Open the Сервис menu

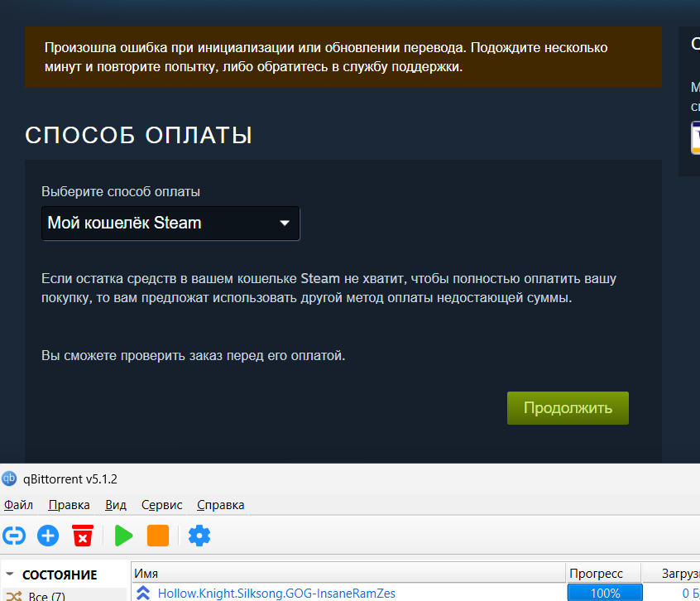(161, 505)
